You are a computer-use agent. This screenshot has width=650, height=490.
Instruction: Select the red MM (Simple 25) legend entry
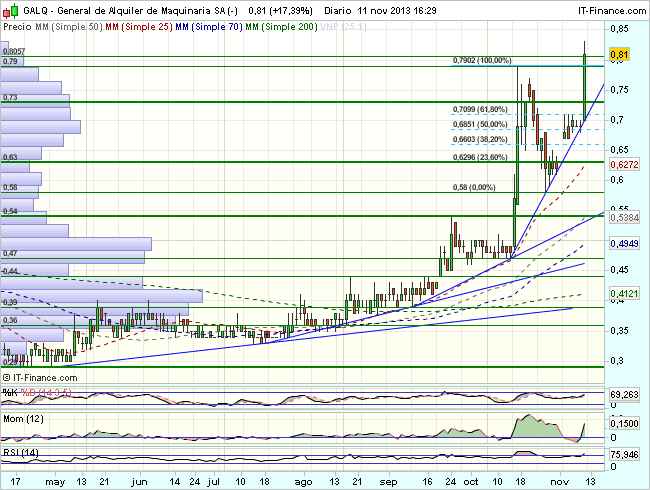tap(139, 27)
